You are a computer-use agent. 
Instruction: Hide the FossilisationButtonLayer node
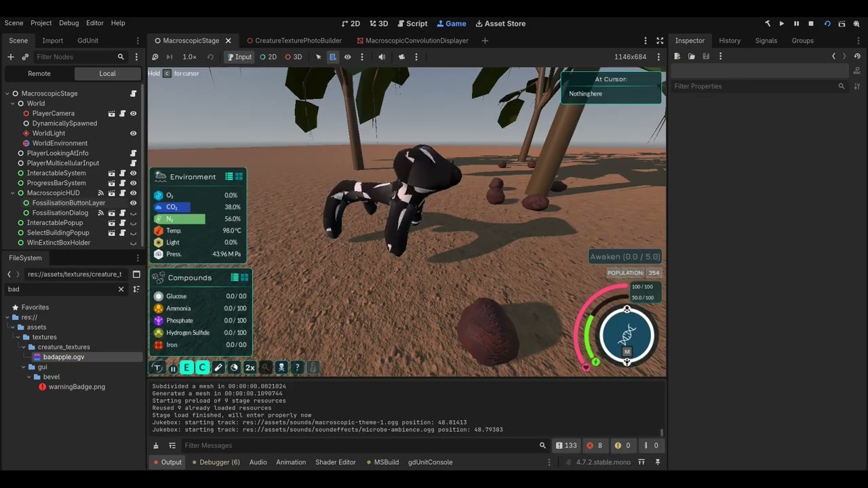(x=134, y=203)
